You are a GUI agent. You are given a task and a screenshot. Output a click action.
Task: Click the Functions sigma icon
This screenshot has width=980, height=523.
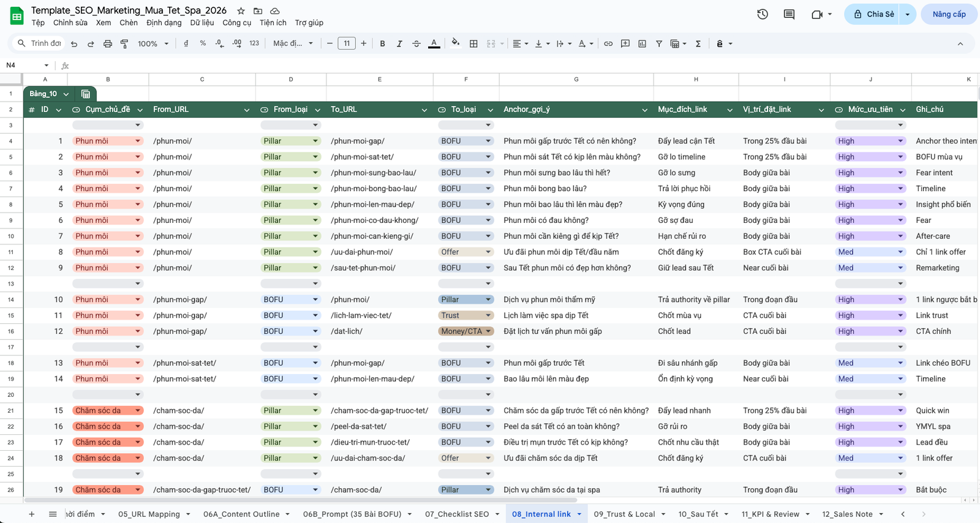(698, 43)
